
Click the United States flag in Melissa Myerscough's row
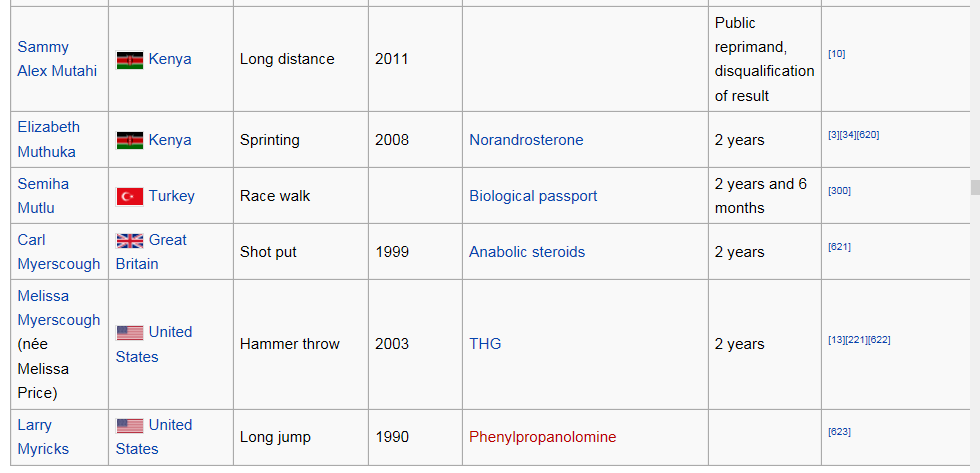point(130,332)
